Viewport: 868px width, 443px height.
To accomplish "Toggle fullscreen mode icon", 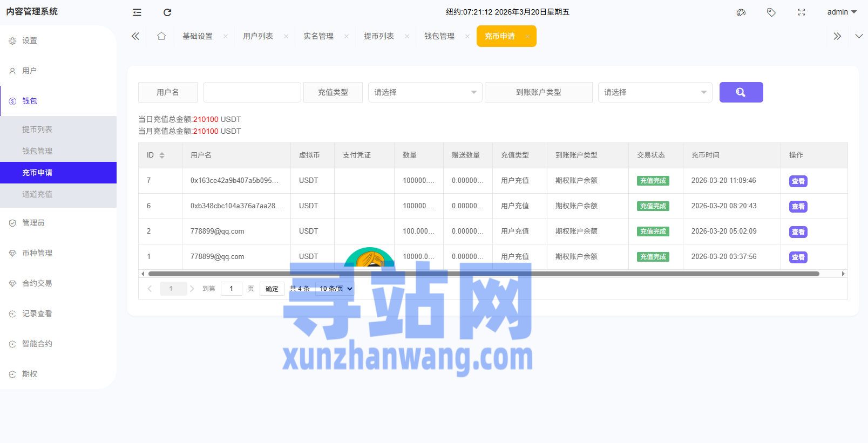I will (802, 12).
